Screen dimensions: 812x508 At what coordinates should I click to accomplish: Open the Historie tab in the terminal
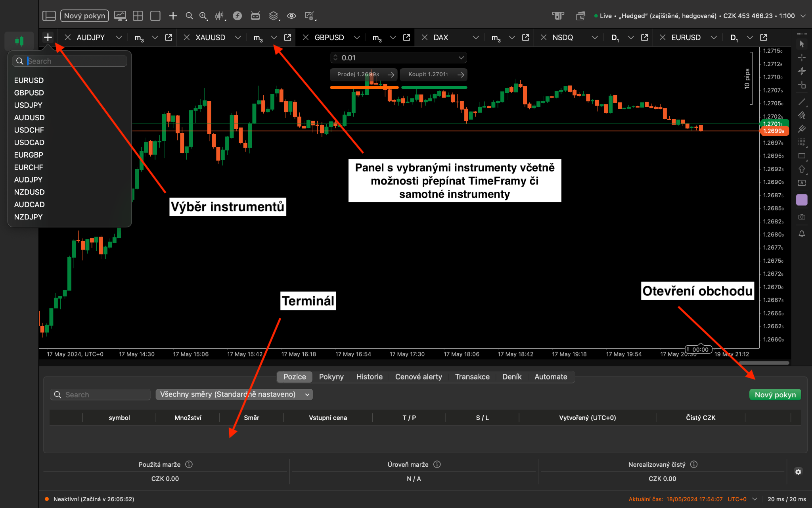(x=369, y=377)
